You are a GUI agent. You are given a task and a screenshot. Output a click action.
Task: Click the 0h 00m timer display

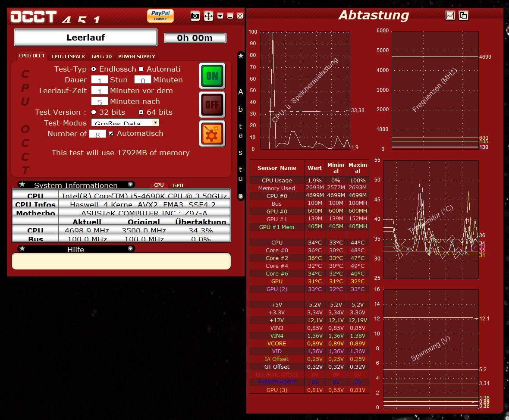click(x=195, y=38)
